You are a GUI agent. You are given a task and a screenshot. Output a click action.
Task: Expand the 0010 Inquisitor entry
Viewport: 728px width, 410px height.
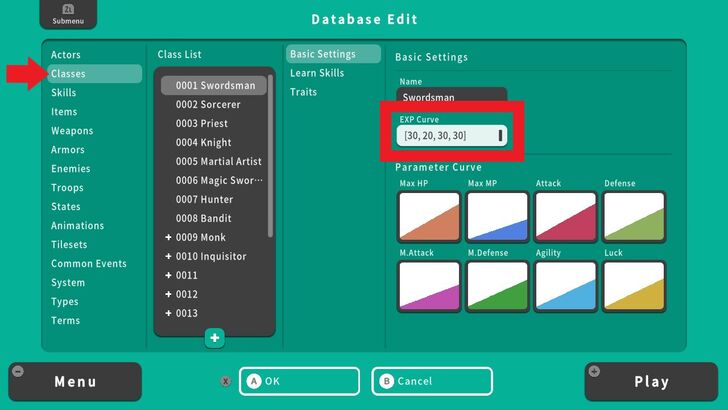[169, 257]
